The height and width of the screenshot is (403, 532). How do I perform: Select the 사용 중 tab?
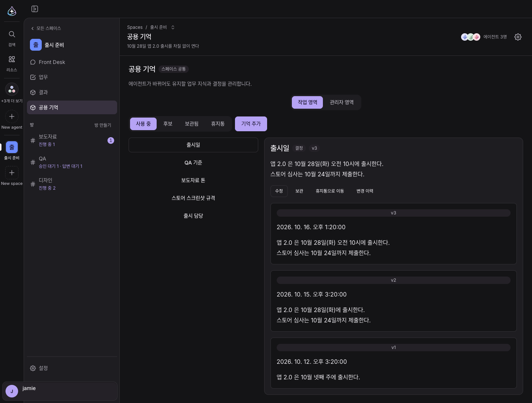pyautogui.click(x=143, y=124)
